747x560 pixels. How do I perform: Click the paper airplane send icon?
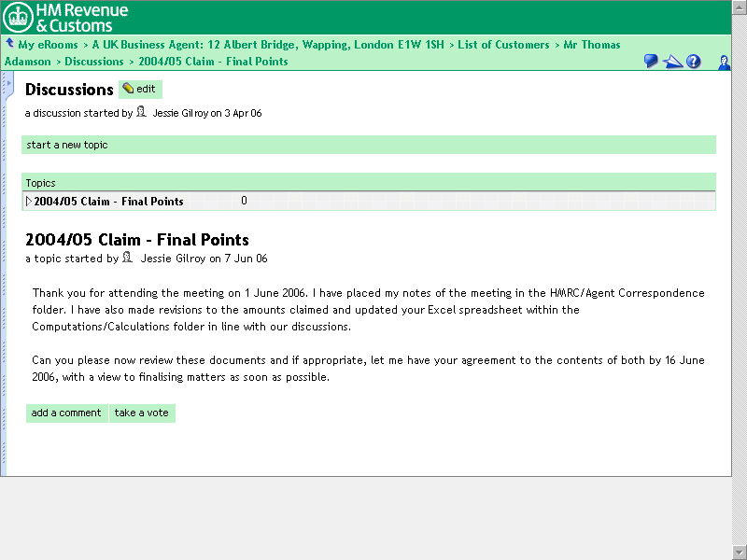[672, 62]
